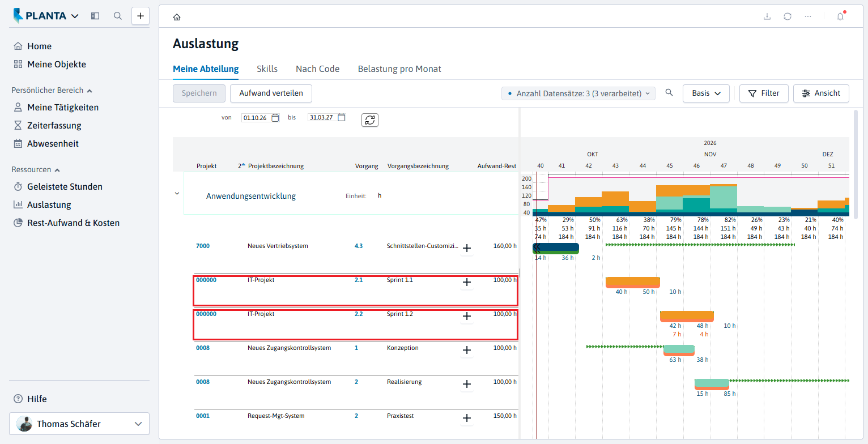Click the Aufwand verteilen button

pos(271,93)
